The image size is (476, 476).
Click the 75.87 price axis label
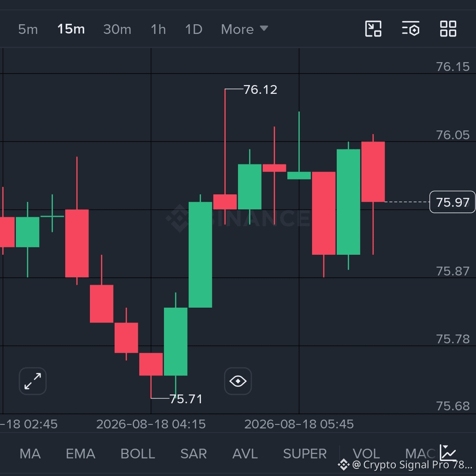[453, 271]
